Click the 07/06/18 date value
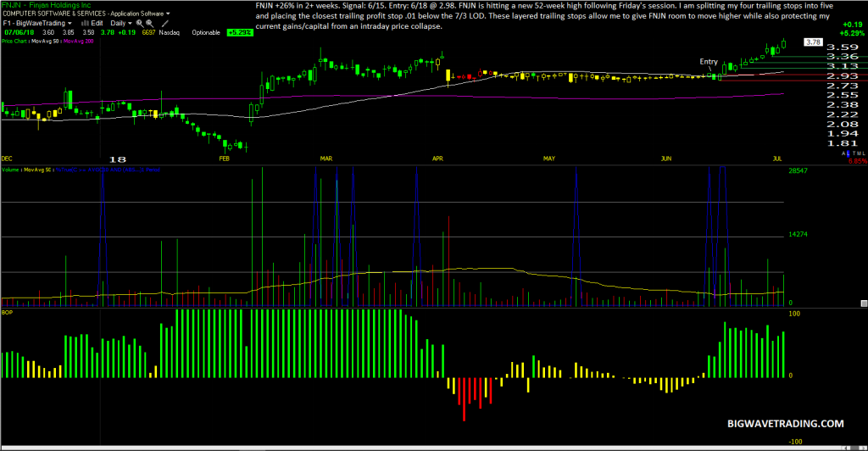The image size is (868, 451). point(19,33)
